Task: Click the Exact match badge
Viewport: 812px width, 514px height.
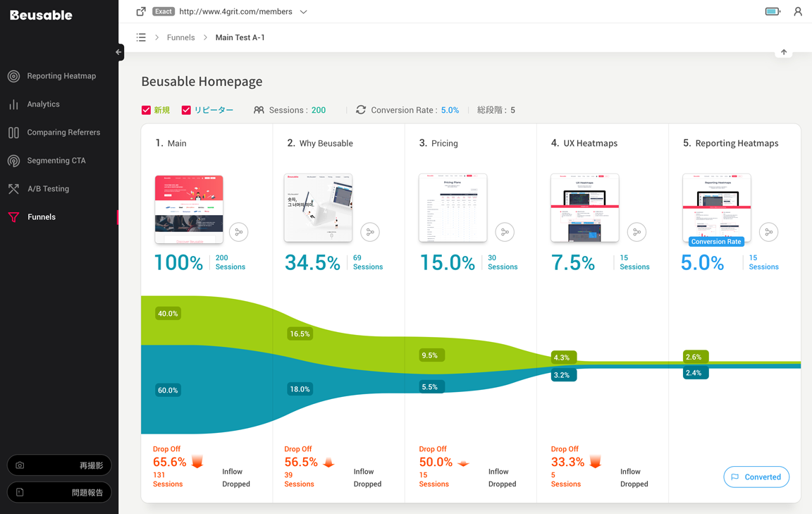Action: pyautogui.click(x=163, y=11)
